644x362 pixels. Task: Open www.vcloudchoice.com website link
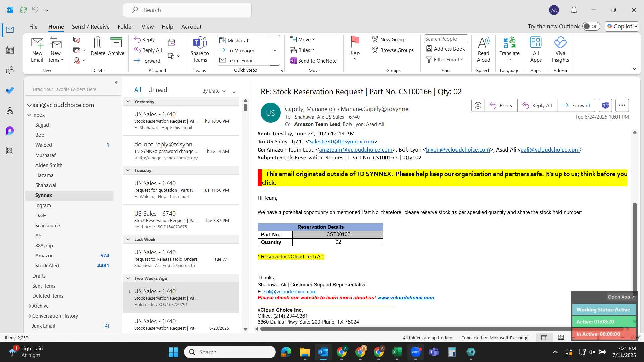(x=406, y=298)
